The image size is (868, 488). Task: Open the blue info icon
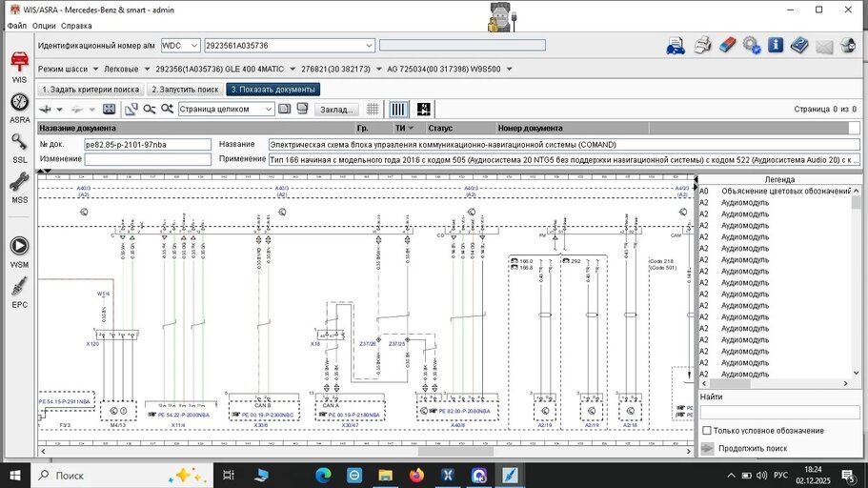pos(775,45)
